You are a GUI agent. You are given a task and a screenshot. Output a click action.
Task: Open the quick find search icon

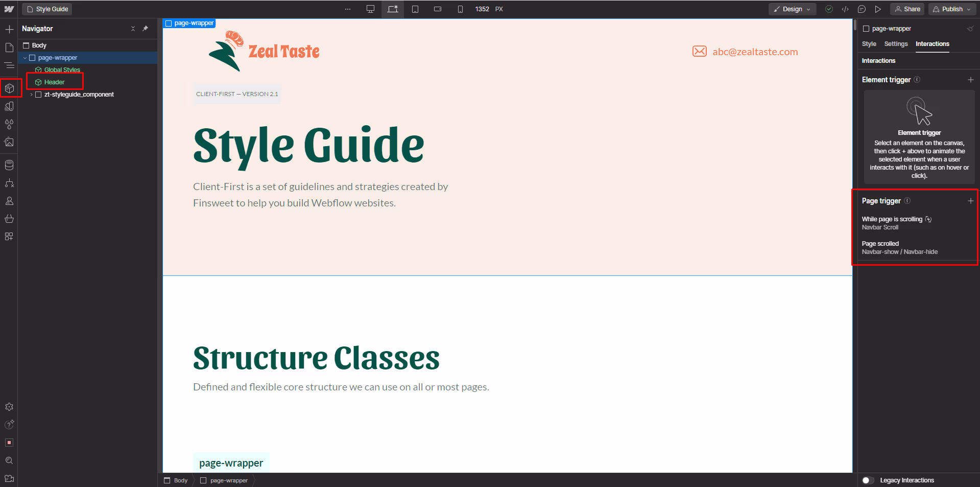9,460
